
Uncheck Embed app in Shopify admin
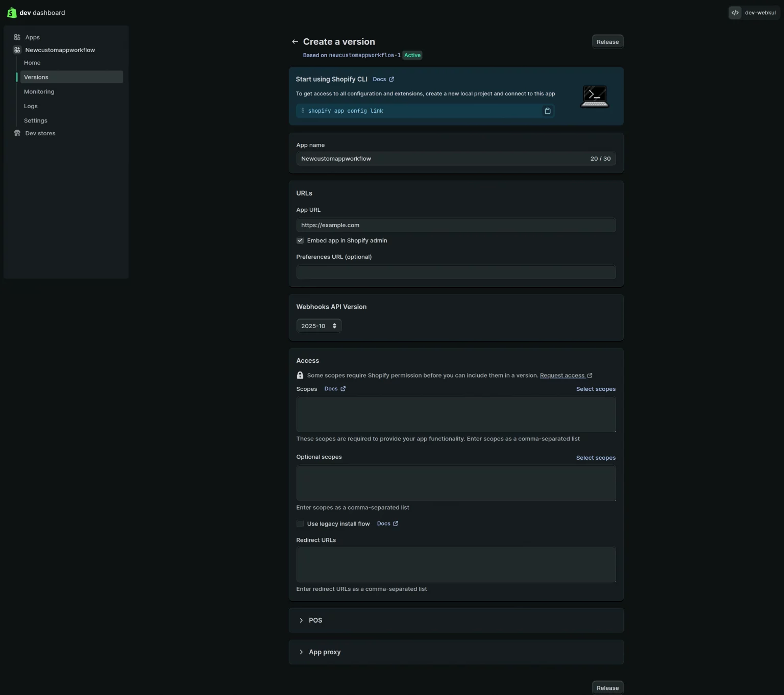coord(300,240)
